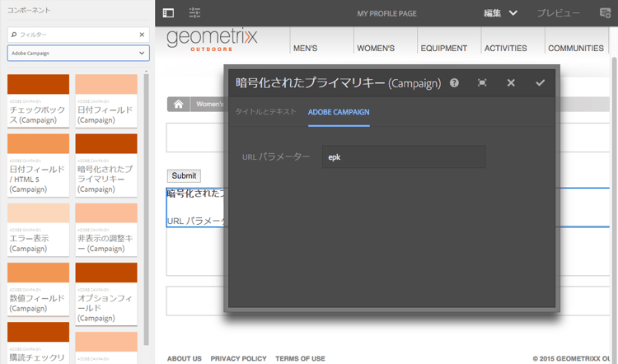
Task: Select the タイトルとテキスト tab
Action: (x=265, y=112)
